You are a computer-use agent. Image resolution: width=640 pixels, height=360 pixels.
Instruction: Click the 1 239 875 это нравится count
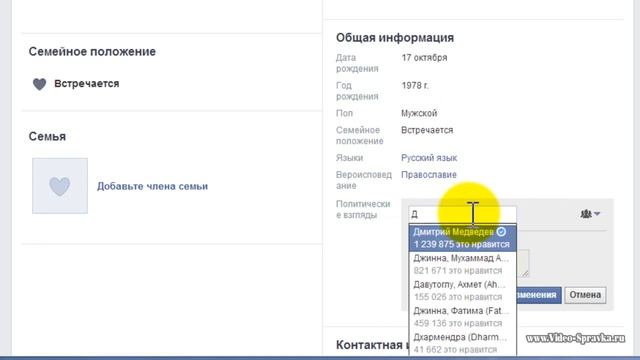coord(462,244)
